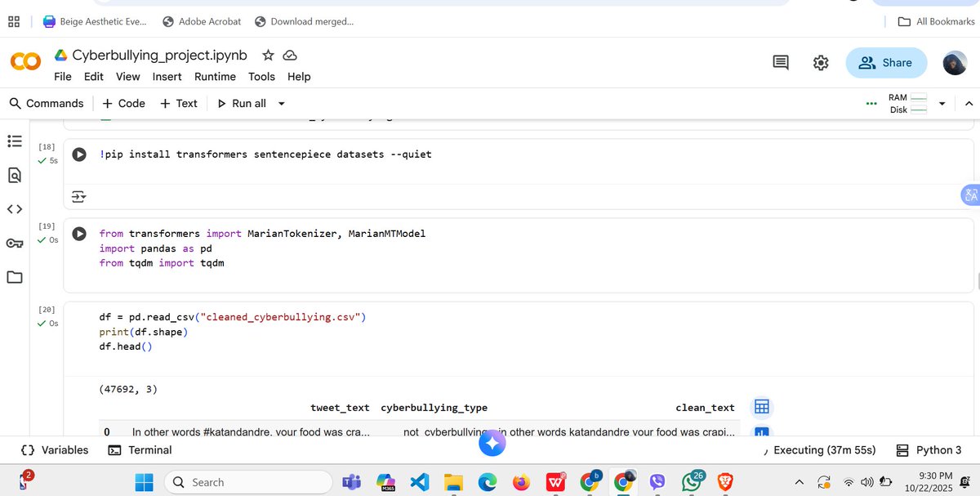Click the Executing (37m 55s) status

tap(819, 450)
